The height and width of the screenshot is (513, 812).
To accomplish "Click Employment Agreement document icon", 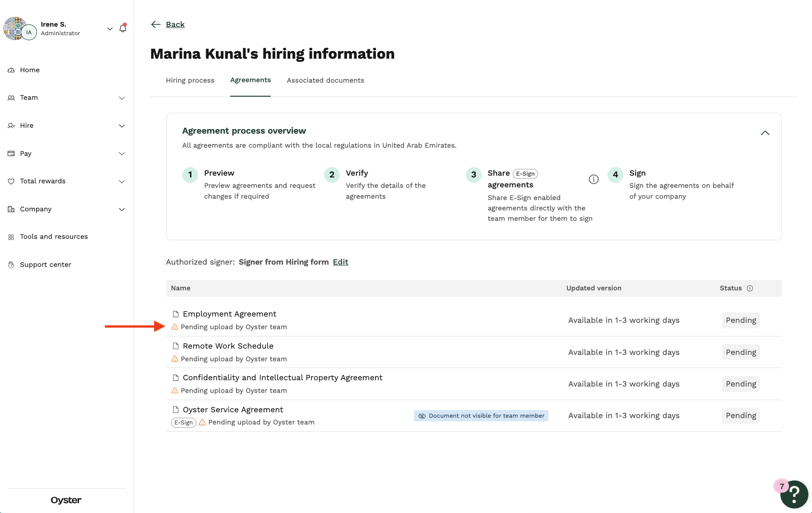I will pyautogui.click(x=176, y=314).
